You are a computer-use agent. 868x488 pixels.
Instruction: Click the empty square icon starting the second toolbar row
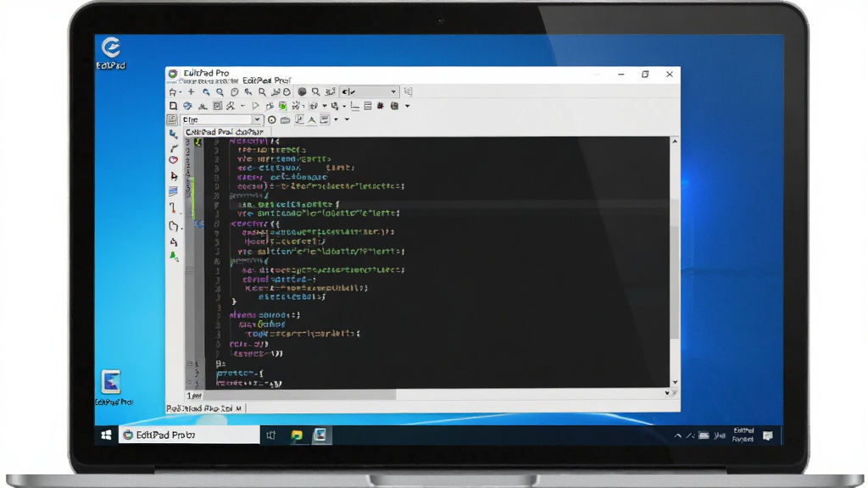[173, 106]
